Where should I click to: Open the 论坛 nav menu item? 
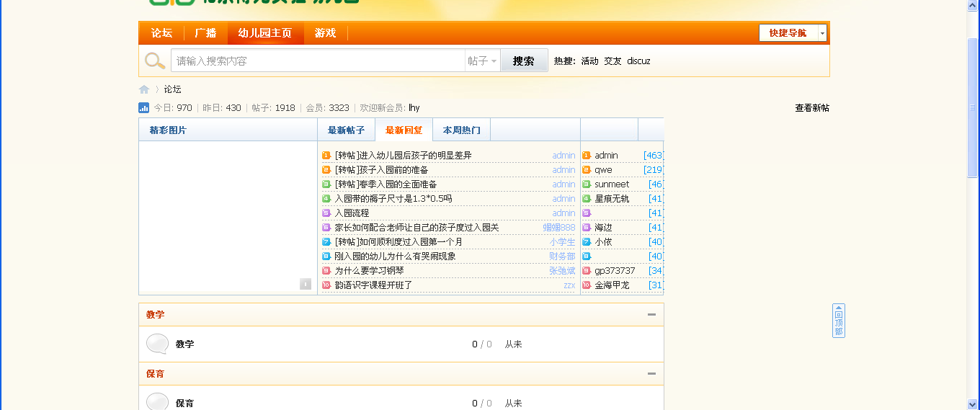(x=161, y=33)
